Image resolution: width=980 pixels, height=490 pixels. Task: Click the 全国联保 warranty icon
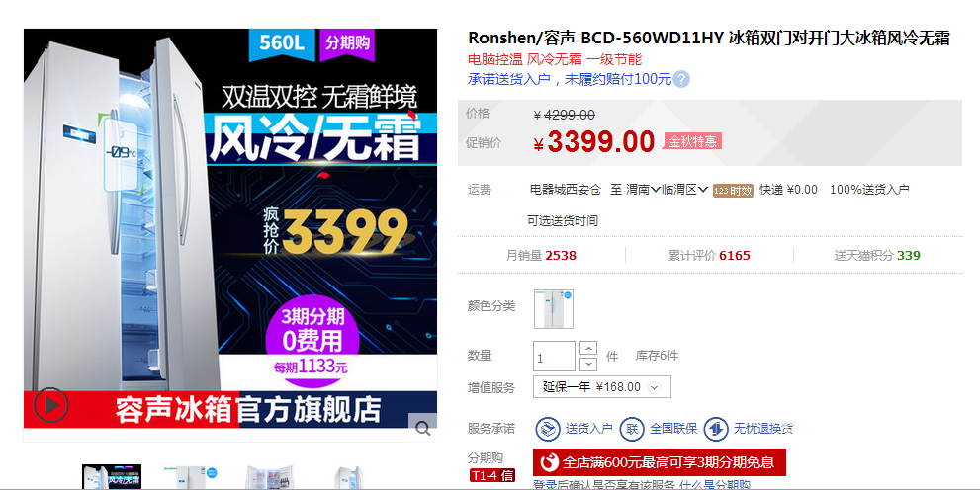click(x=631, y=429)
